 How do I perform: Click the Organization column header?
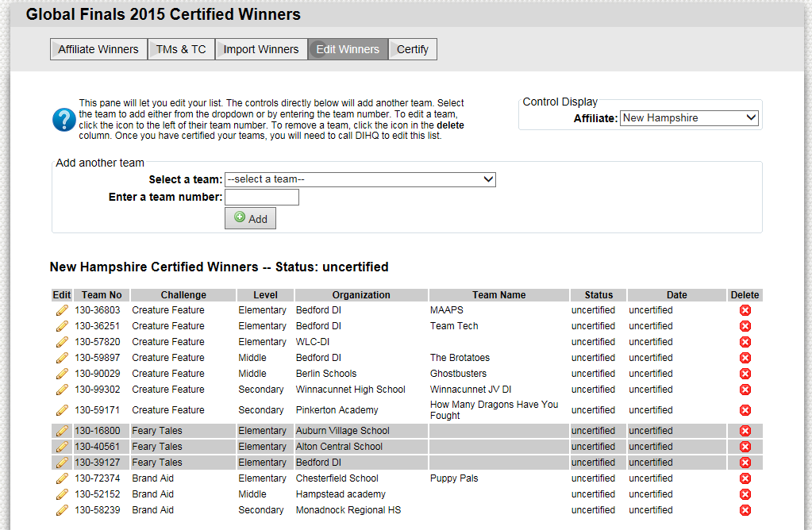(x=361, y=295)
